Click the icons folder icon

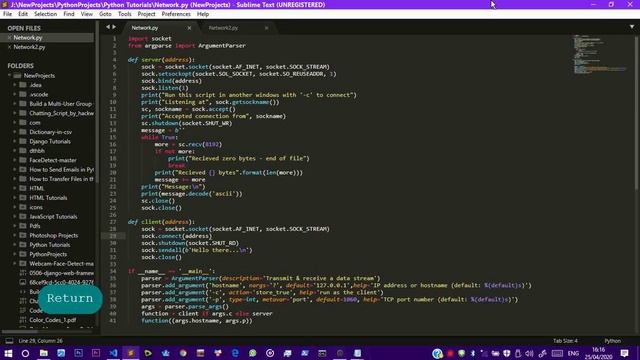pos(23,207)
